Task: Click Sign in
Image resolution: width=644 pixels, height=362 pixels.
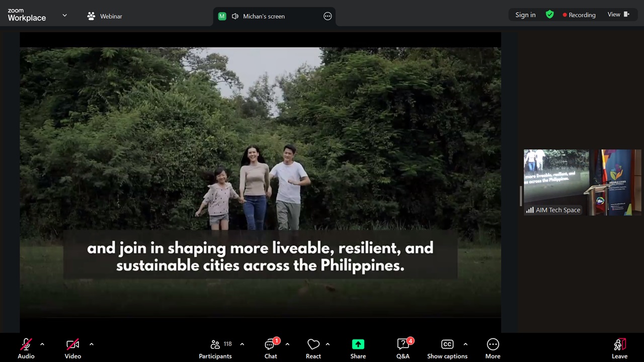Action: point(525,15)
